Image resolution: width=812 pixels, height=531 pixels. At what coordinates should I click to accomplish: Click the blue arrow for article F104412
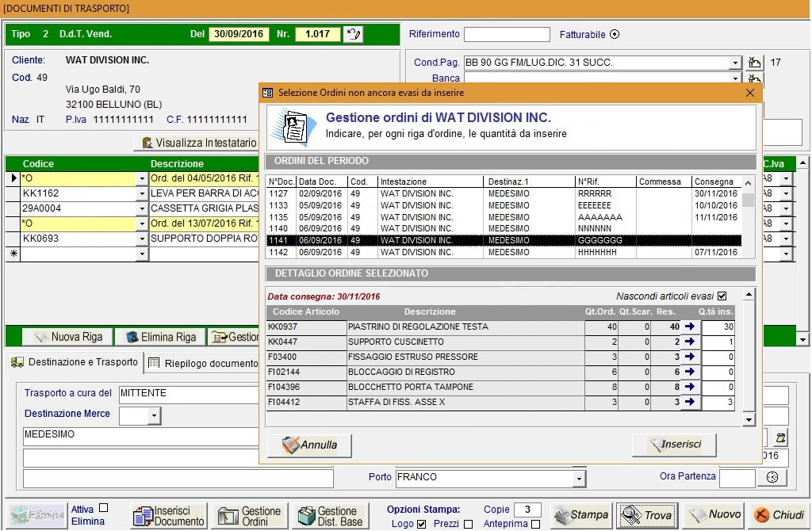[689, 402]
